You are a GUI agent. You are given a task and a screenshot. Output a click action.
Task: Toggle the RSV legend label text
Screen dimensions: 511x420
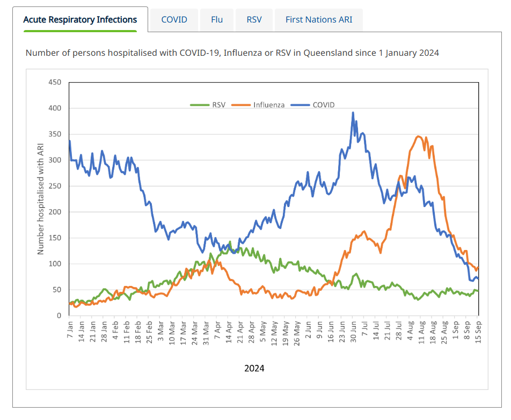218,105
